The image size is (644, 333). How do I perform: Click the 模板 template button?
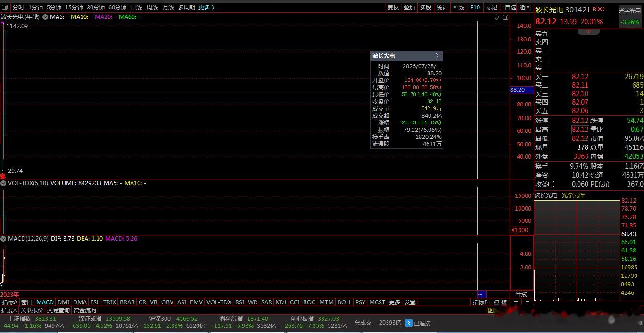(x=500, y=302)
